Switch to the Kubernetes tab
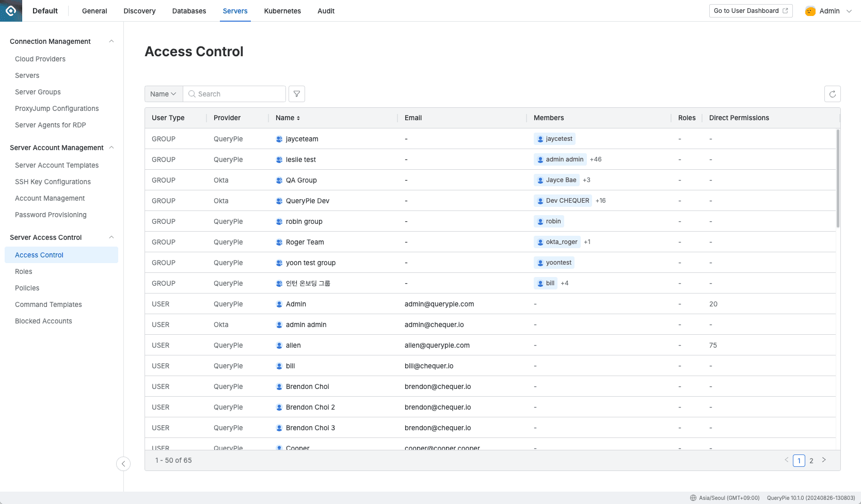The image size is (861, 504). [x=282, y=11]
